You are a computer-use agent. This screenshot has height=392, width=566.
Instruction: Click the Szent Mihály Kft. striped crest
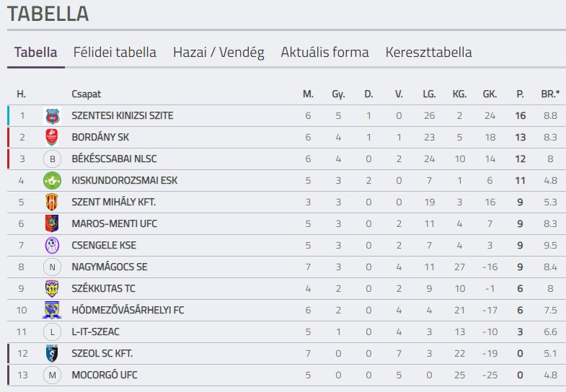(x=53, y=202)
